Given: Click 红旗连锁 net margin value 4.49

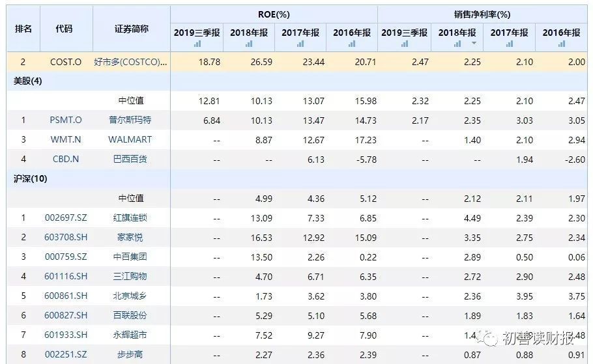Looking at the screenshot, I should coord(472,218).
